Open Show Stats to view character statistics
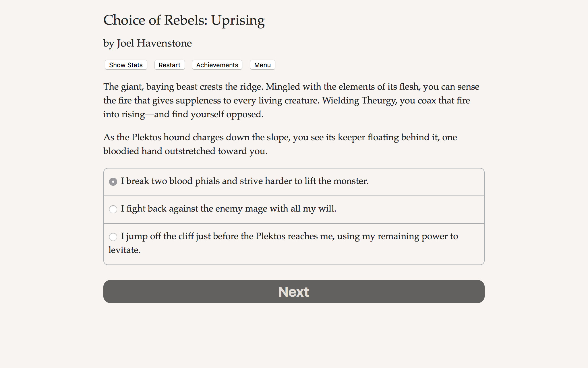The width and height of the screenshot is (588, 368). (125, 65)
